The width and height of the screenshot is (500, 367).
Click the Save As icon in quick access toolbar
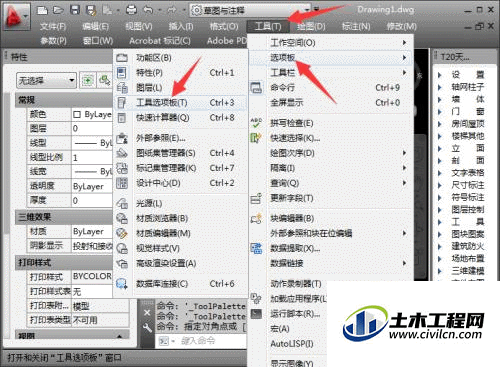point(91,11)
